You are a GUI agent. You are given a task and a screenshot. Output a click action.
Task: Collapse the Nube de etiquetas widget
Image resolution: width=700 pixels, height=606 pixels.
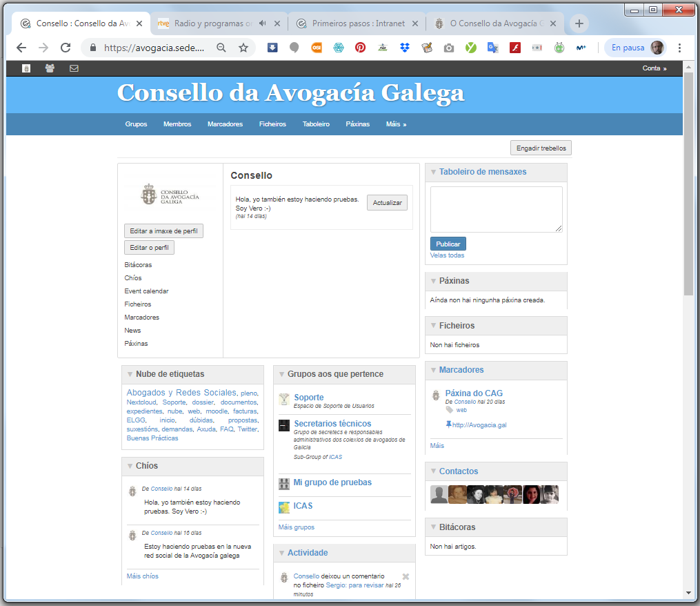coord(130,374)
